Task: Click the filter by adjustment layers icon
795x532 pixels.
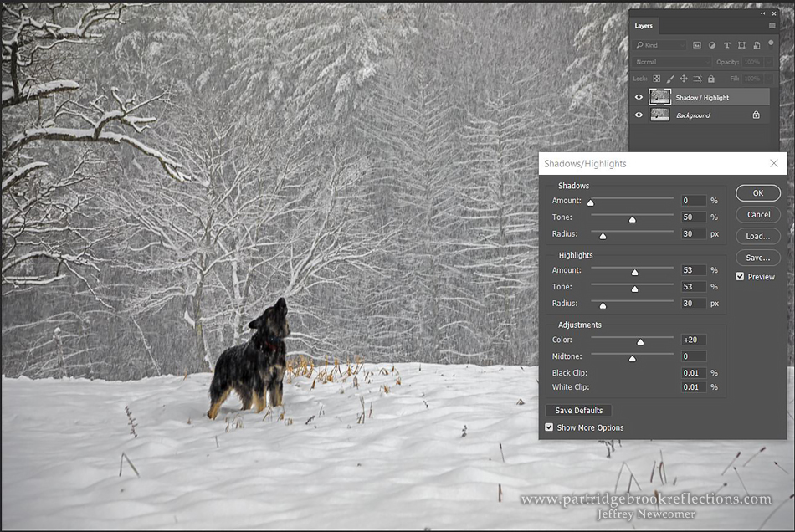Action: pyautogui.click(x=711, y=45)
